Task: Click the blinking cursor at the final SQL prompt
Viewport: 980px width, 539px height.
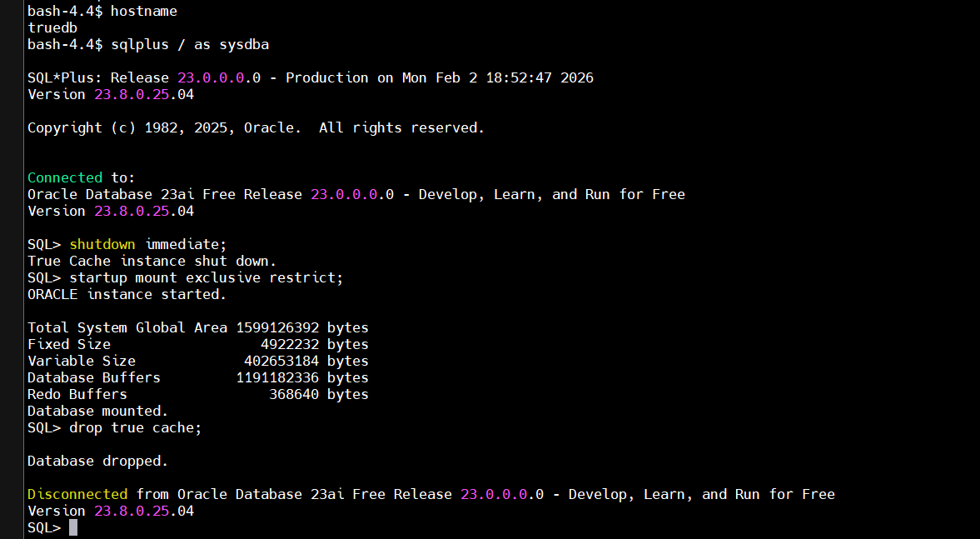Action: [x=73, y=527]
